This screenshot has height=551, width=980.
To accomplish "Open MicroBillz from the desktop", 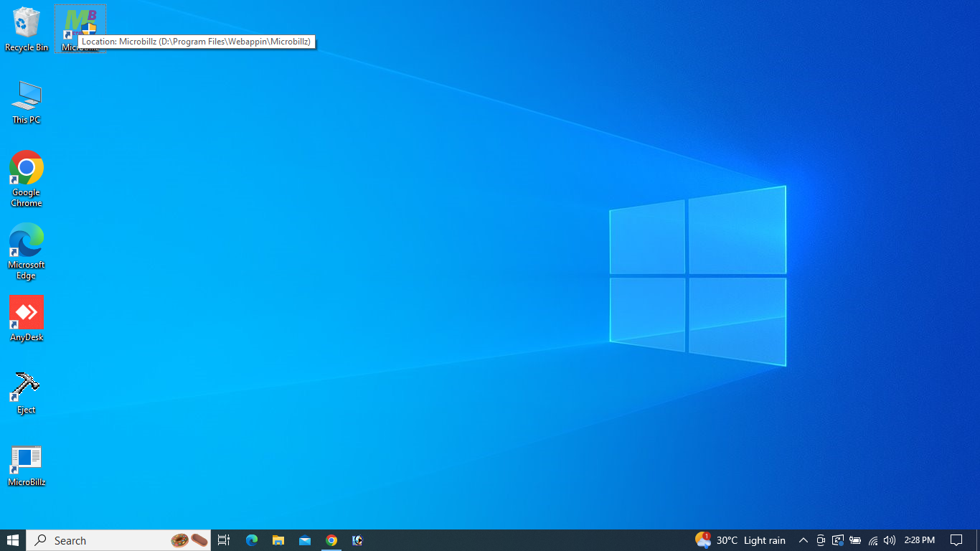I will click(x=26, y=463).
